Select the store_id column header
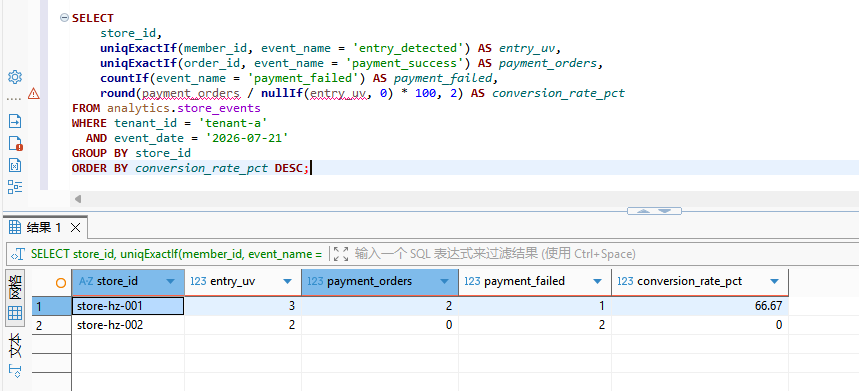 click(x=127, y=281)
